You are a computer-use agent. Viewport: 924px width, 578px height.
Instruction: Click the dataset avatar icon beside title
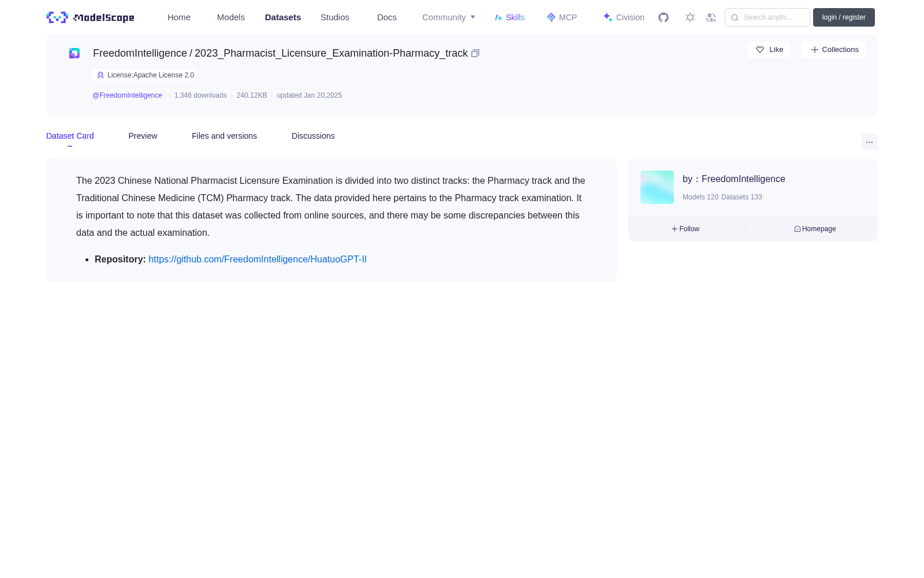tap(74, 53)
